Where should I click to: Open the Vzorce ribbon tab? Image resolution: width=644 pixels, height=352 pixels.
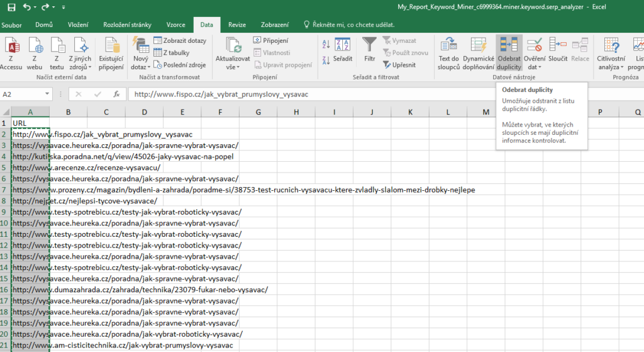pos(176,25)
